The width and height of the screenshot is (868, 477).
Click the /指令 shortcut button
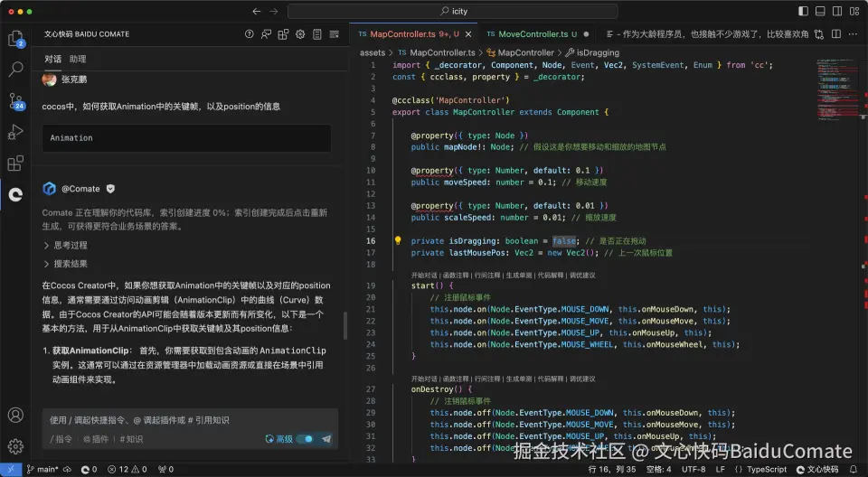pyautogui.click(x=61, y=439)
